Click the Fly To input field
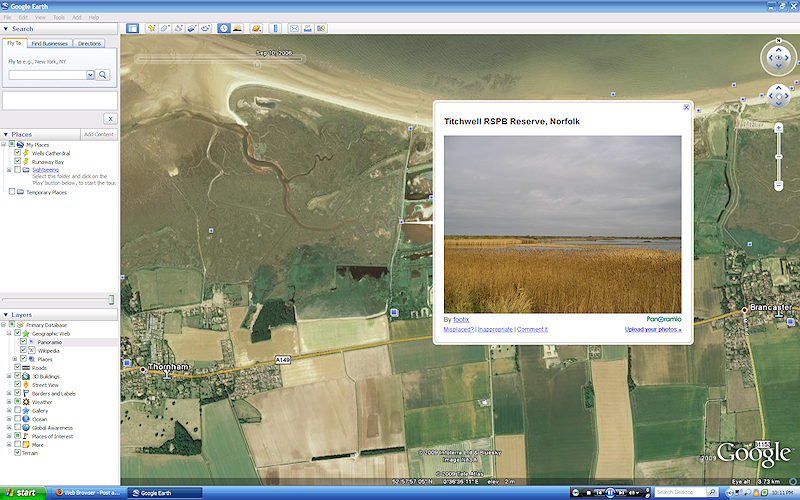The height and width of the screenshot is (500, 800). click(47, 75)
